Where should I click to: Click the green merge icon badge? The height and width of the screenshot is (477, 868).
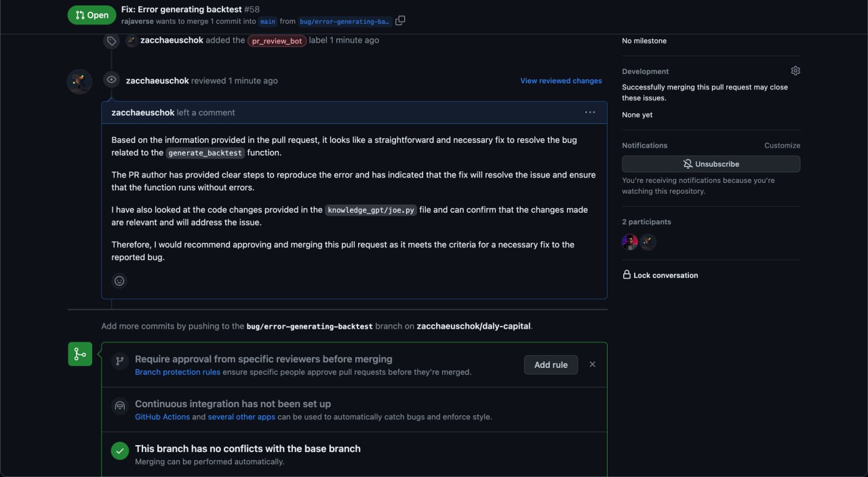(x=80, y=354)
